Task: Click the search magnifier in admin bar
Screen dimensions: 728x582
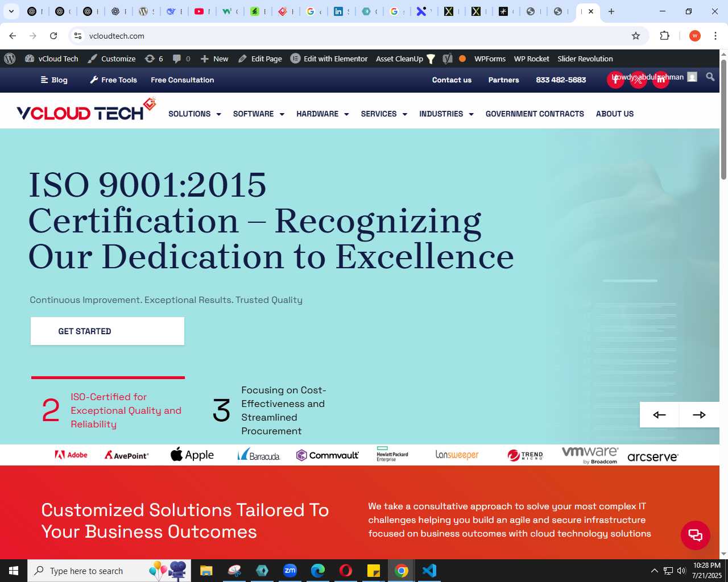Action: (x=710, y=77)
